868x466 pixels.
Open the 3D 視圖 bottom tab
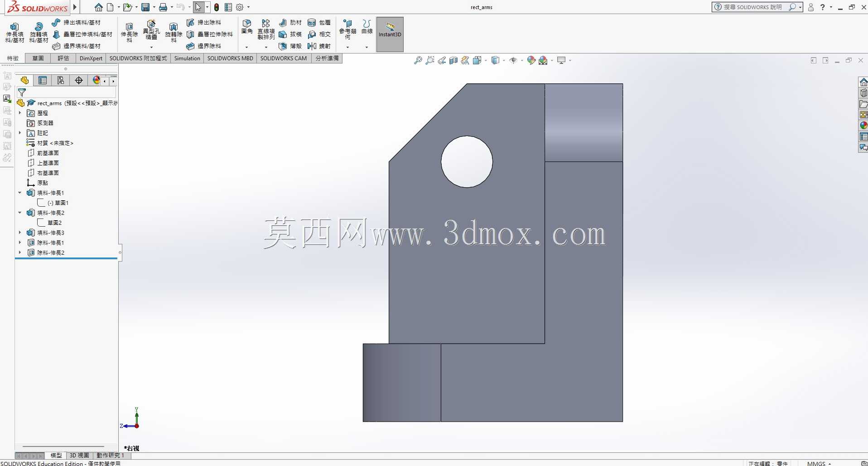(79, 455)
